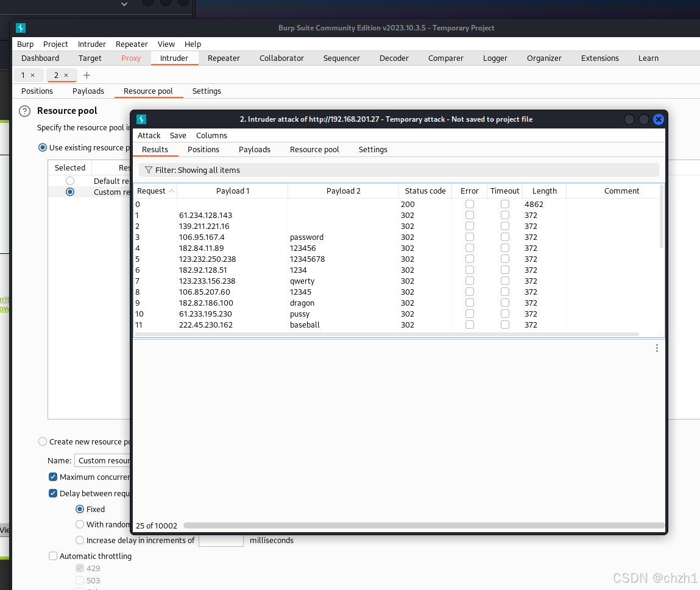Image resolution: width=700 pixels, height=590 pixels.
Task: Open Settings tab in main Intruder window
Action: click(207, 91)
